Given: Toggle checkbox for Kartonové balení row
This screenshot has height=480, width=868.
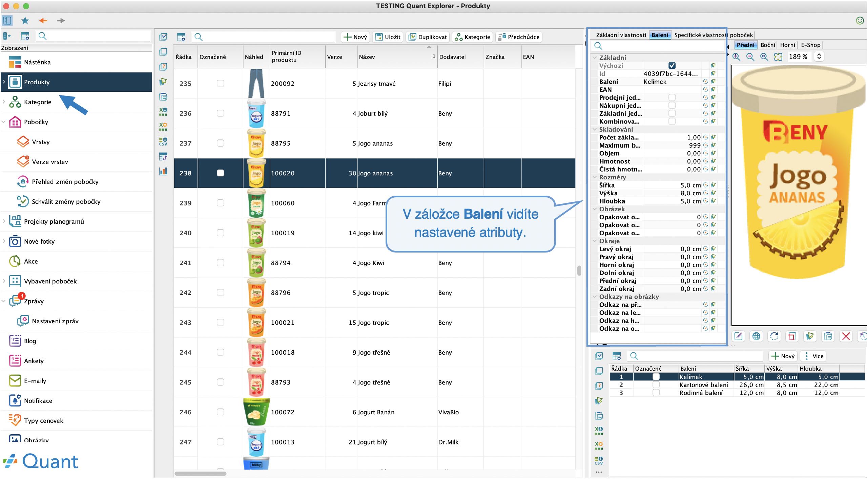Looking at the screenshot, I should 656,385.
